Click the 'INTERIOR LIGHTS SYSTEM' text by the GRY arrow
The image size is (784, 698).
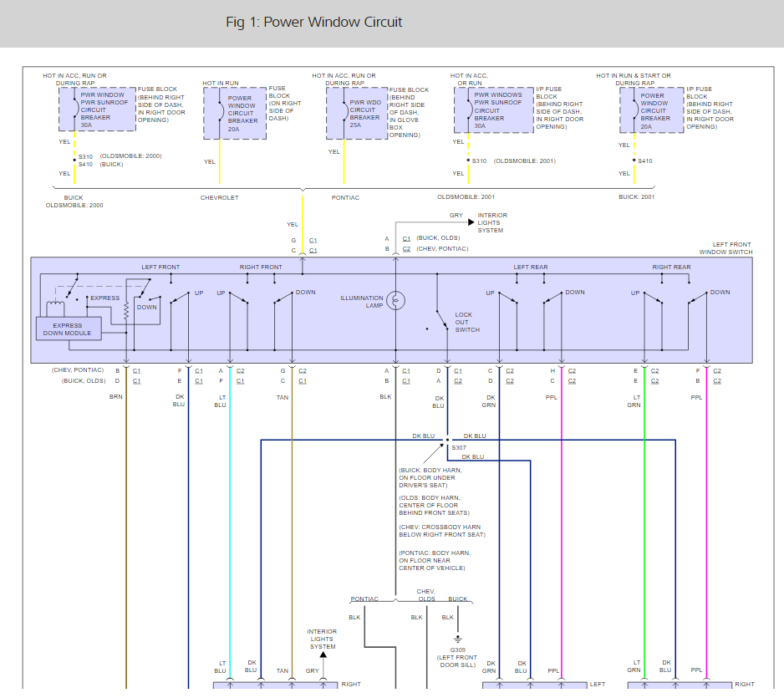[x=492, y=222]
